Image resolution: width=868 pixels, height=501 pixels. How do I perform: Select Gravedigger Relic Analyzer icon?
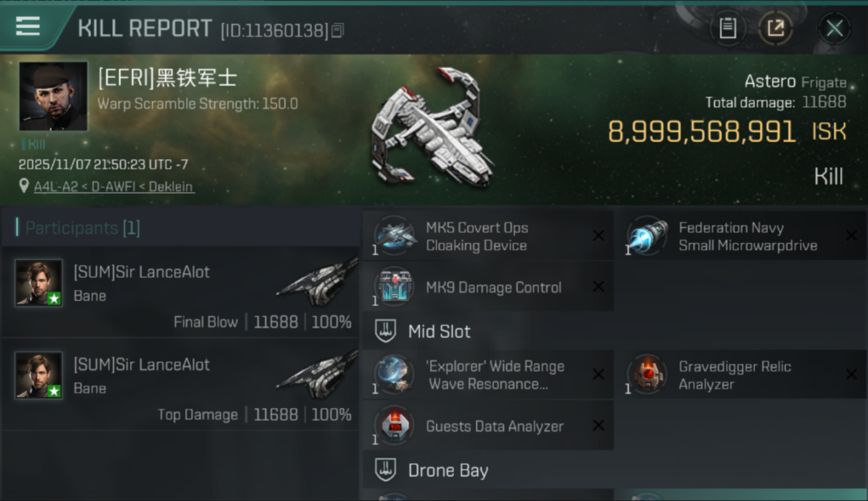(x=647, y=375)
